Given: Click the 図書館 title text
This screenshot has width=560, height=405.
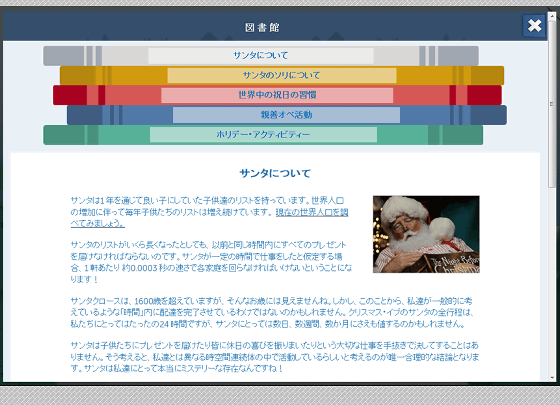Looking at the screenshot, I should point(262,28).
